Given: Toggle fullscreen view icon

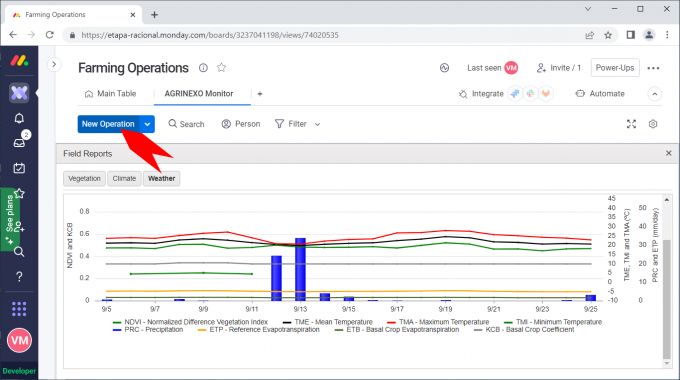Looking at the screenshot, I should click(631, 124).
